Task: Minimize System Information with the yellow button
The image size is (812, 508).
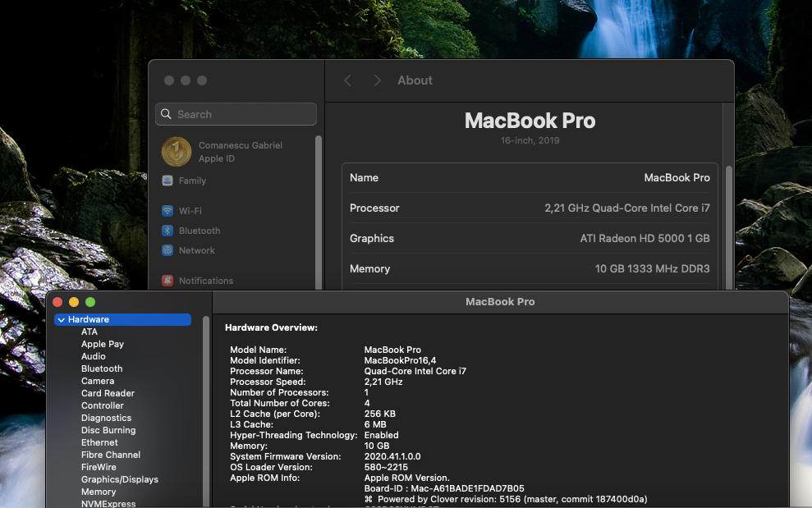Action: [x=74, y=302]
